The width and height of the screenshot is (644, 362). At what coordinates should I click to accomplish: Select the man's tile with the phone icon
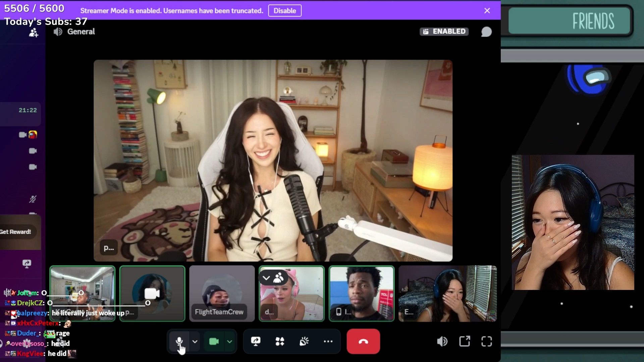coord(362,294)
